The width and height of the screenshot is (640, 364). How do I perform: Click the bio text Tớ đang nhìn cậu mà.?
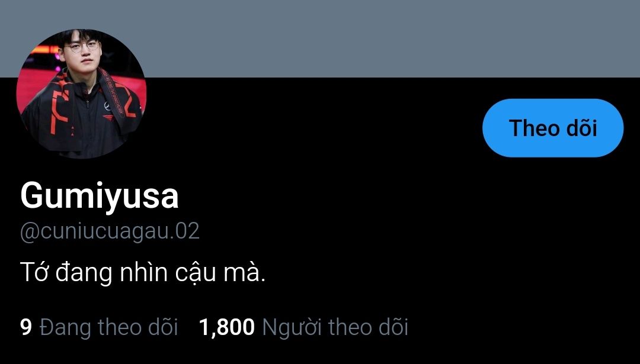tap(142, 272)
